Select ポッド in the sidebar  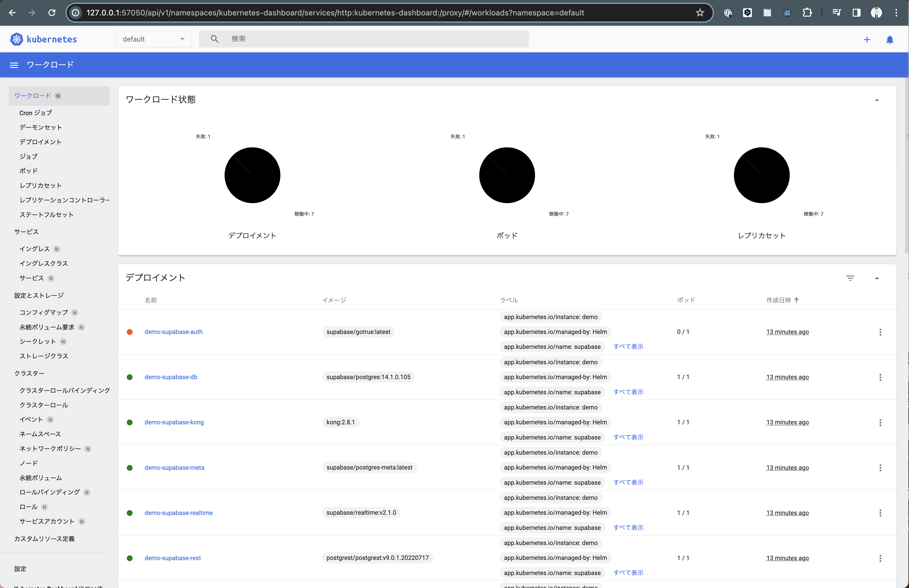point(29,171)
